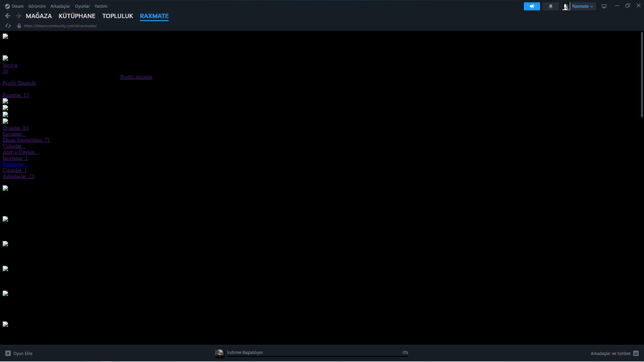Click the lock icon beside the URL

pyautogui.click(x=19, y=26)
